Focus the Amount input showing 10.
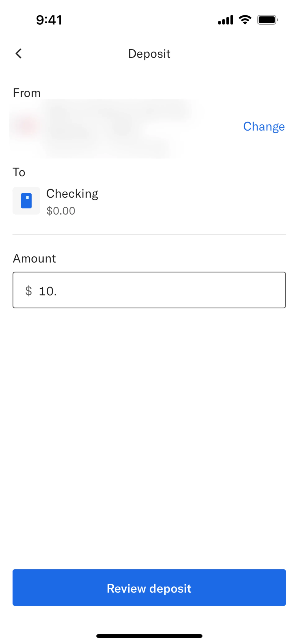 tap(160, 290)
